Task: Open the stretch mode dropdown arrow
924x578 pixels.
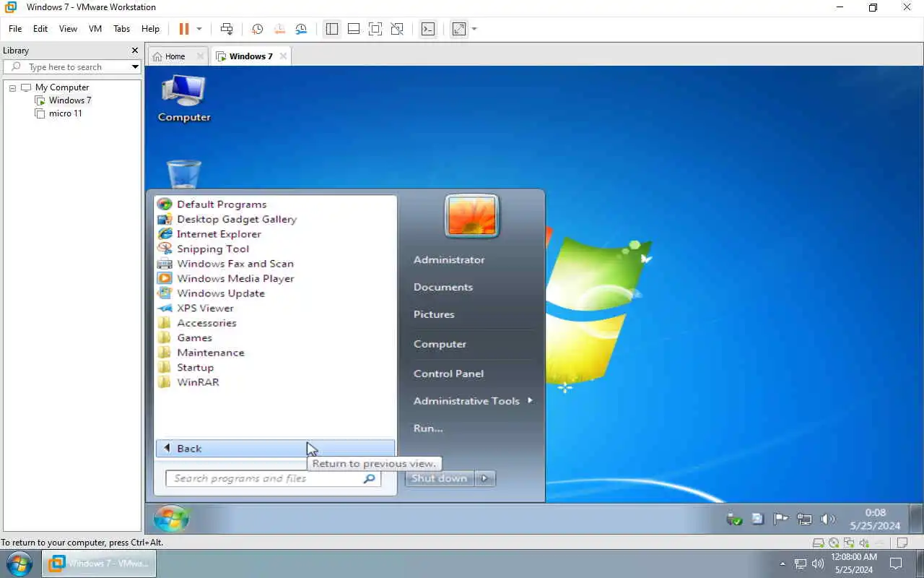Action: click(474, 29)
